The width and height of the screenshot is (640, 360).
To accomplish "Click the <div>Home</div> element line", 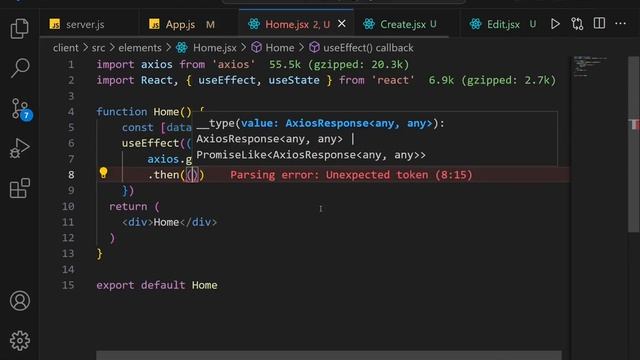I will pos(169,222).
